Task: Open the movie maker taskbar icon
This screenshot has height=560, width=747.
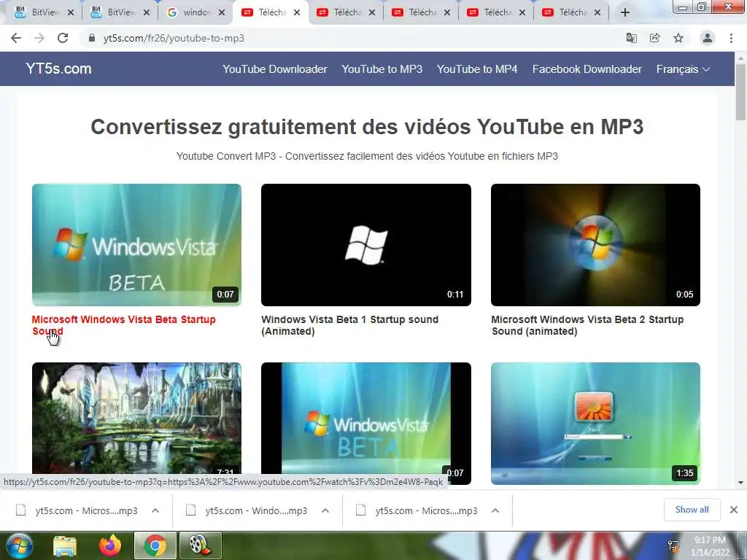Action: click(x=200, y=546)
